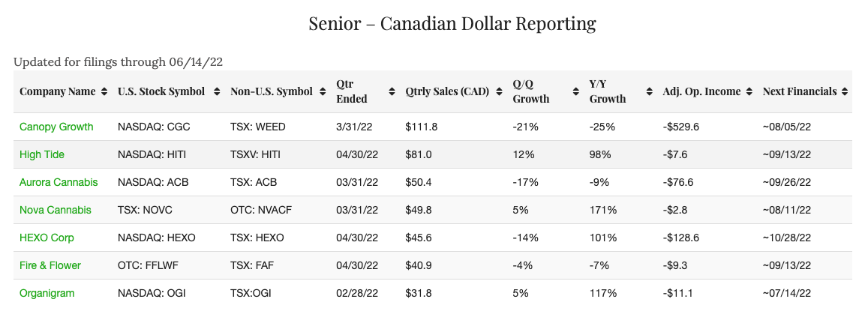Screen dimensions: 868x314
Task: Click sort icon in U.S. Stock Symbol header
Action: [216, 91]
